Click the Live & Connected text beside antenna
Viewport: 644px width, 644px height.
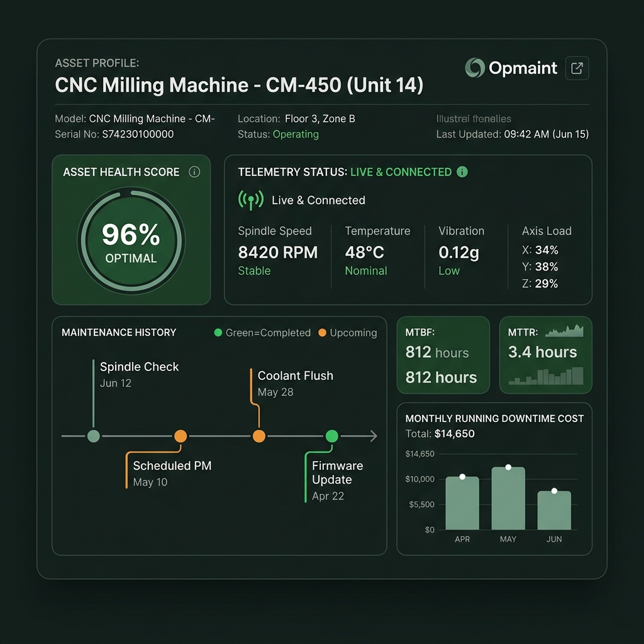[x=318, y=200]
